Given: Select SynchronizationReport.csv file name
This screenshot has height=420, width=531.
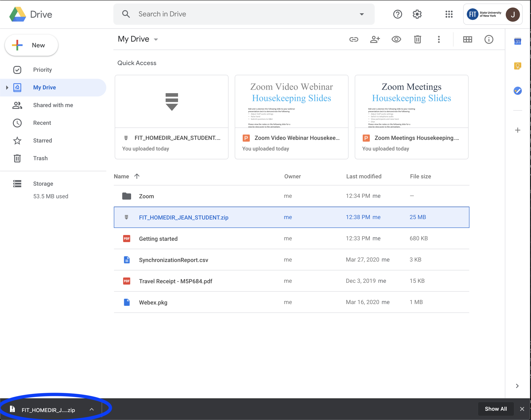Looking at the screenshot, I should (173, 260).
